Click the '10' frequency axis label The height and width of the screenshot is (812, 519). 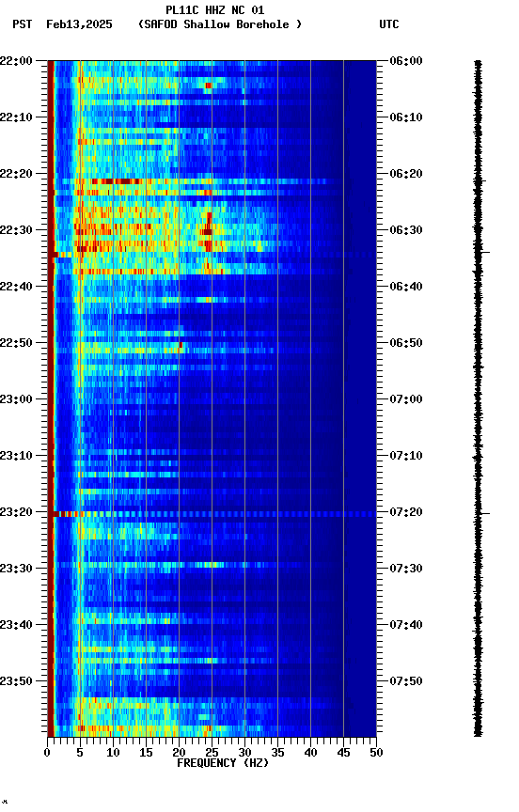coord(113,754)
